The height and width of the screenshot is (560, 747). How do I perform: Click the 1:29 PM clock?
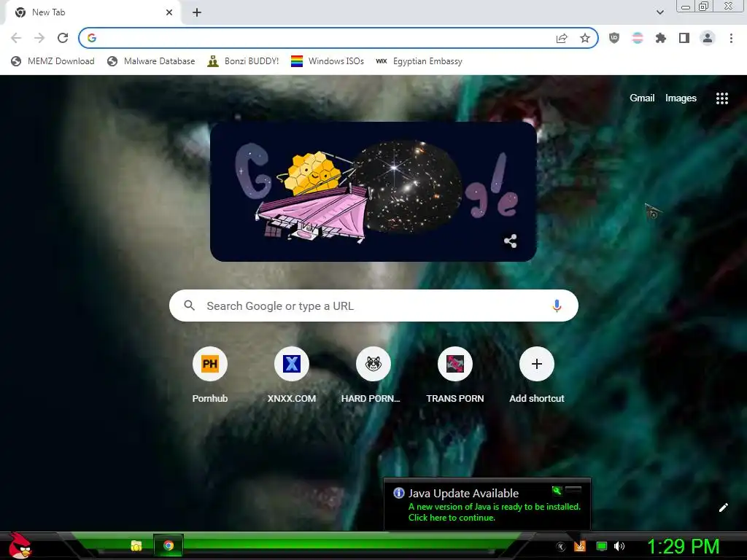coord(683,546)
